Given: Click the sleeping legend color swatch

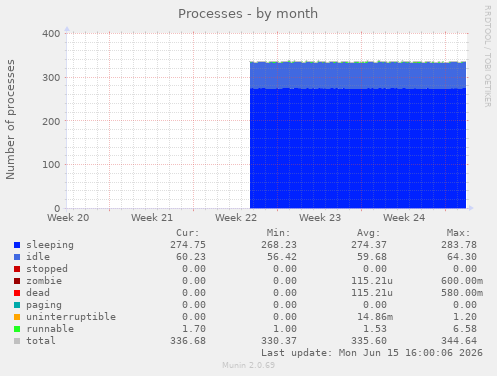Looking at the screenshot, I should (x=17, y=245).
